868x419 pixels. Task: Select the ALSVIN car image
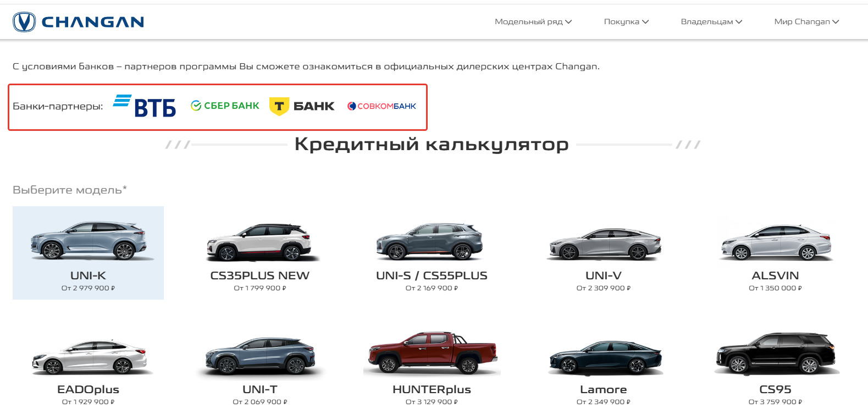tap(775, 242)
